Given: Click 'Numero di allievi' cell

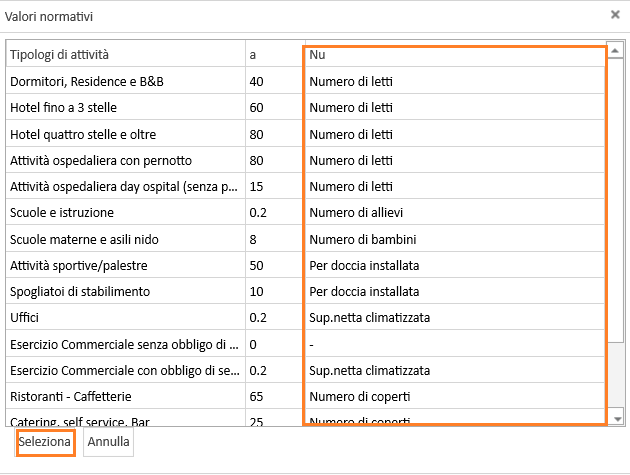Looking at the screenshot, I should click(356, 212).
